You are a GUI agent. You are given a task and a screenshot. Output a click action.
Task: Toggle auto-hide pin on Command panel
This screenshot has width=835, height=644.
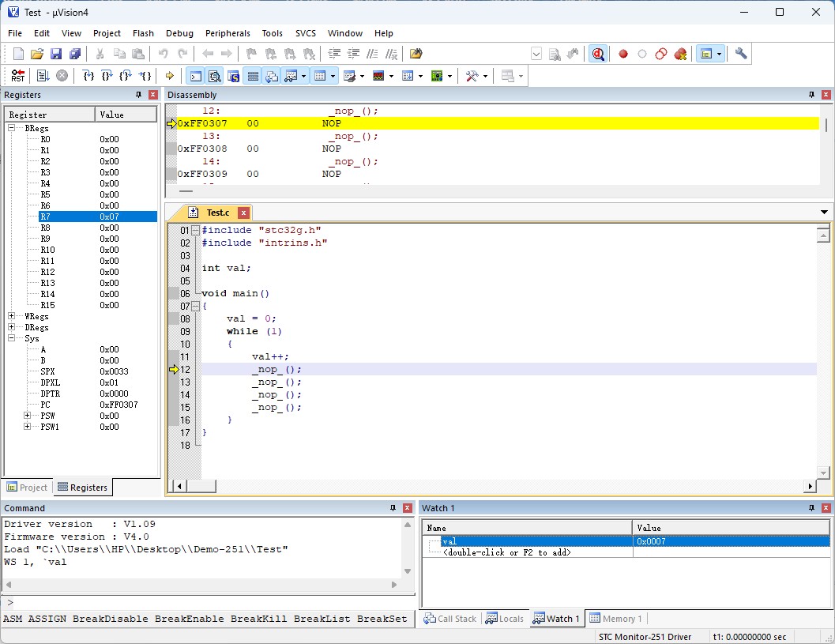coord(393,508)
